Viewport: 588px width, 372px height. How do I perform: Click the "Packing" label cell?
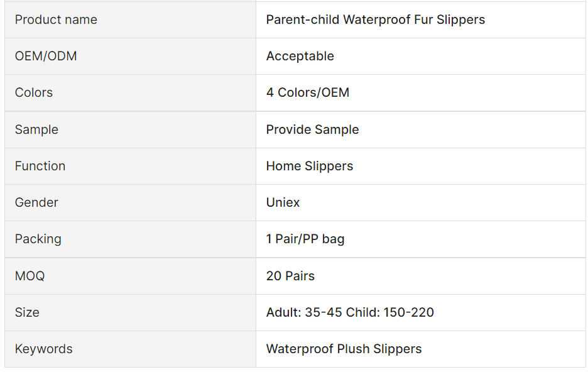[38, 239]
